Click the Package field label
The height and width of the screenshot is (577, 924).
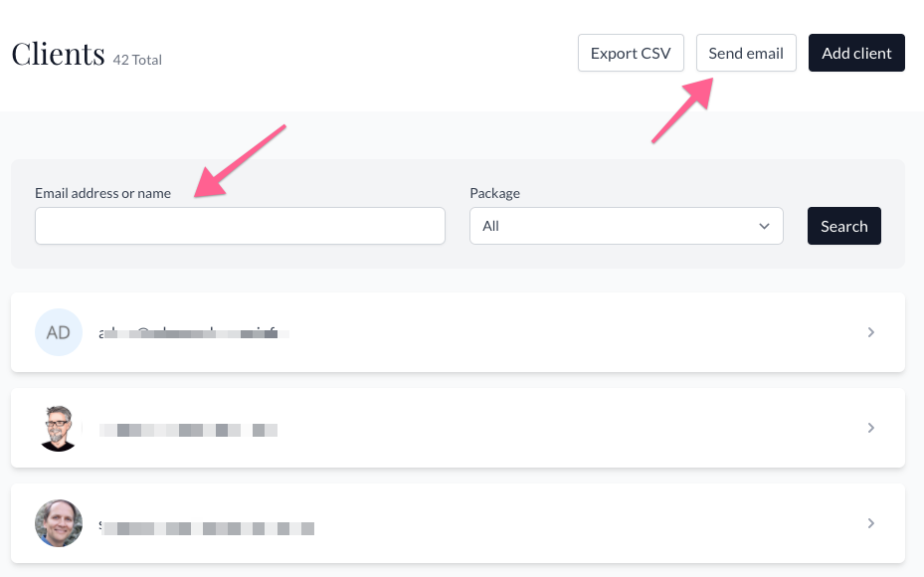pyautogui.click(x=494, y=193)
